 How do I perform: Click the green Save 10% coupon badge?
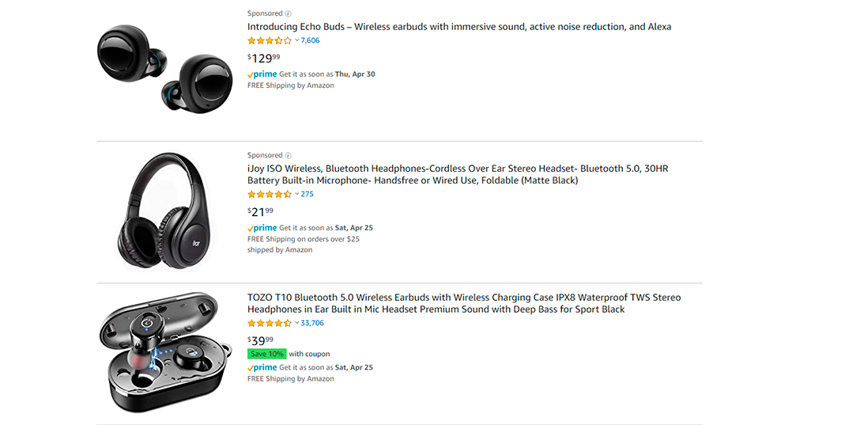coord(267,354)
